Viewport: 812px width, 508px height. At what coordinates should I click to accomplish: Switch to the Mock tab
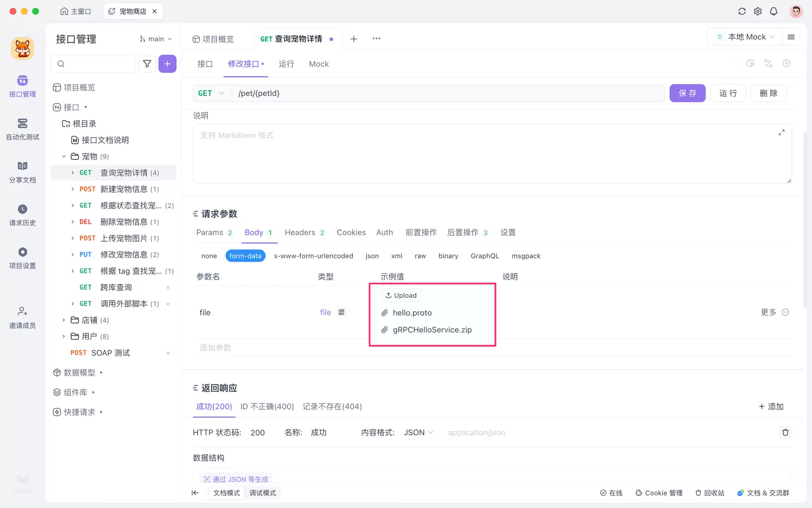[x=319, y=64]
